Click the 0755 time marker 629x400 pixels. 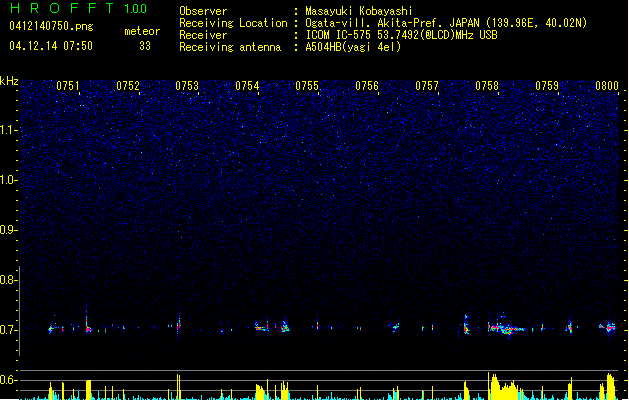307,86
